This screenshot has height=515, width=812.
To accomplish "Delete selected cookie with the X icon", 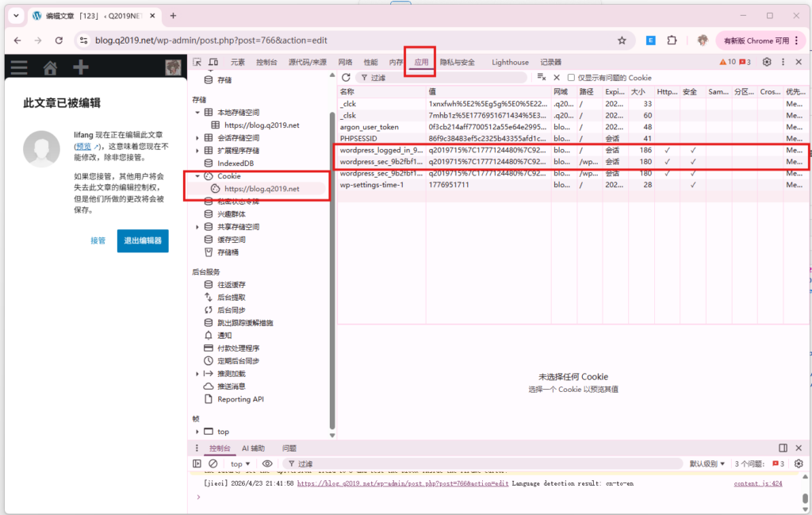I will [x=556, y=77].
